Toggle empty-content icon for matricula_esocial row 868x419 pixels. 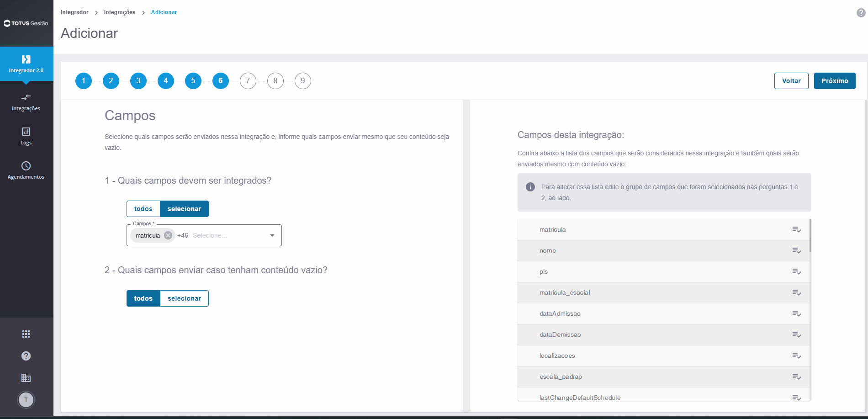click(797, 292)
